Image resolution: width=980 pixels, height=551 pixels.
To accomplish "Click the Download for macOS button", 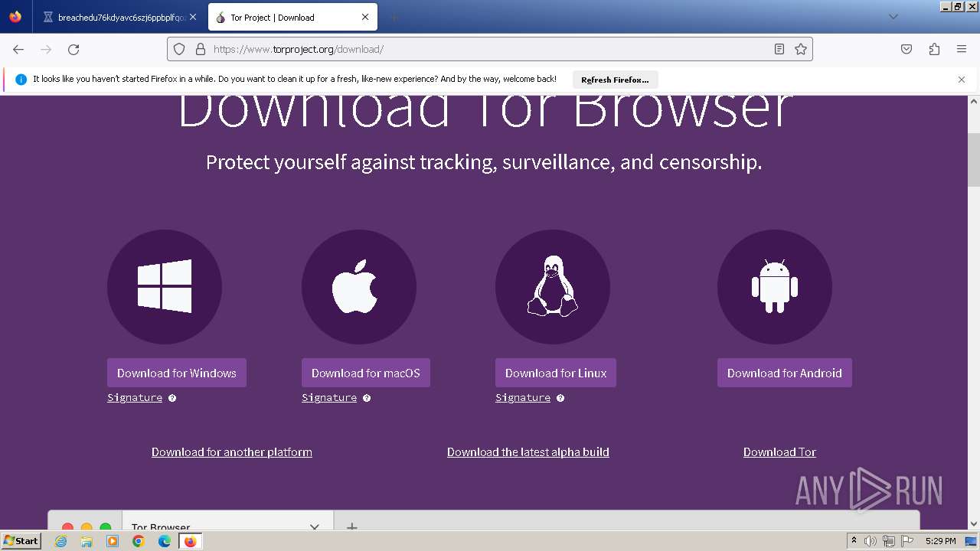I will (366, 373).
